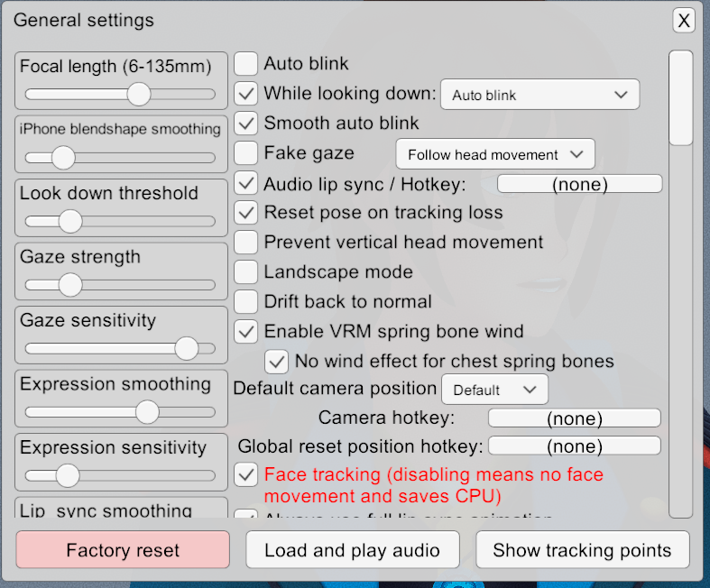
Task: Open the Default camera position dropdown
Action: coord(494,390)
